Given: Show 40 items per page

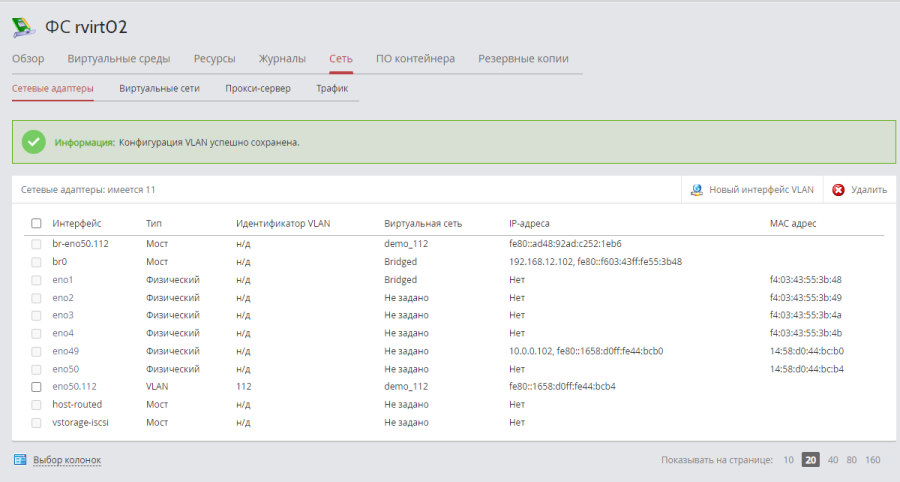Looking at the screenshot, I should (x=832, y=460).
